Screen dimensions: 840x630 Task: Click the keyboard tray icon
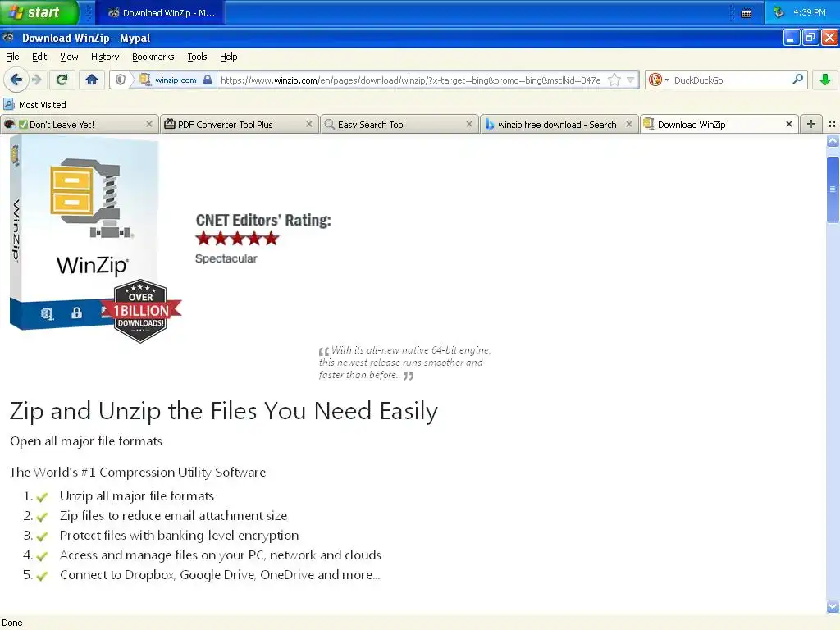point(746,13)
